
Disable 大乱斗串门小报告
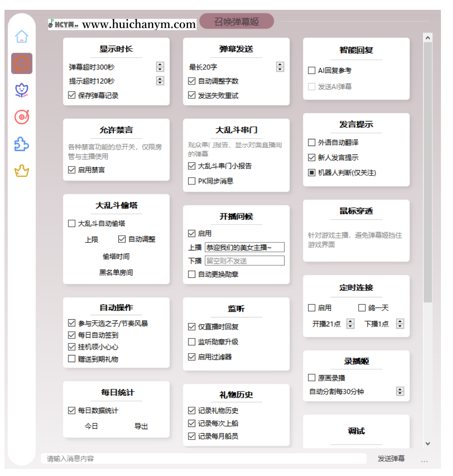192,166
